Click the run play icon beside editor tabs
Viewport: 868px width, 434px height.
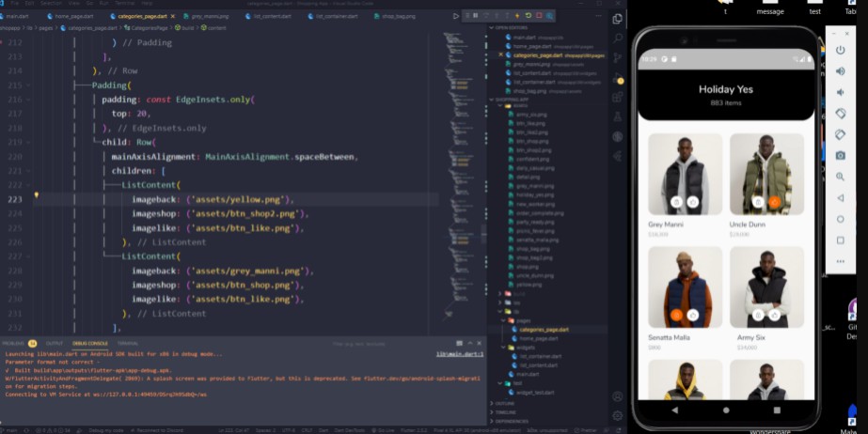tap(456, 16)
